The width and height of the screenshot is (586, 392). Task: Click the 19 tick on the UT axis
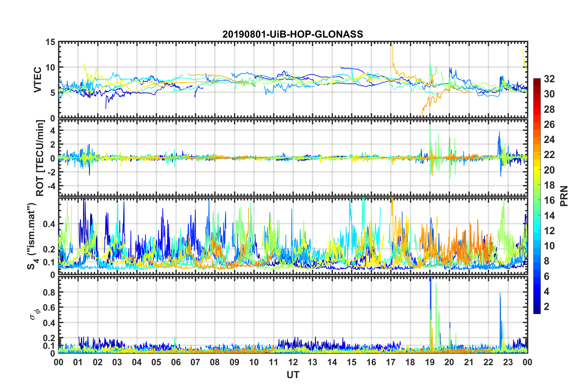click(x=429, y=362)
